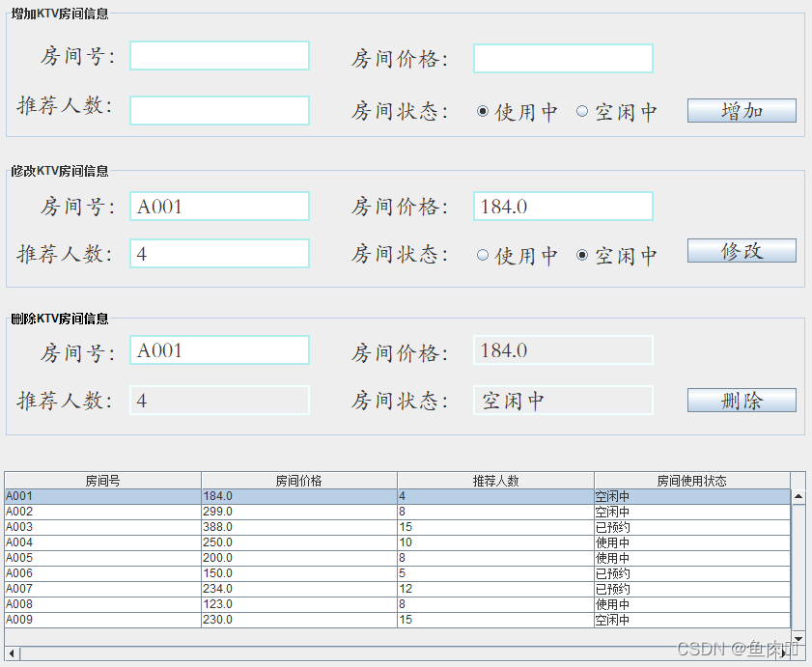Click the 房间价格 column header
812x667 pixels.
tap(298, 481)
